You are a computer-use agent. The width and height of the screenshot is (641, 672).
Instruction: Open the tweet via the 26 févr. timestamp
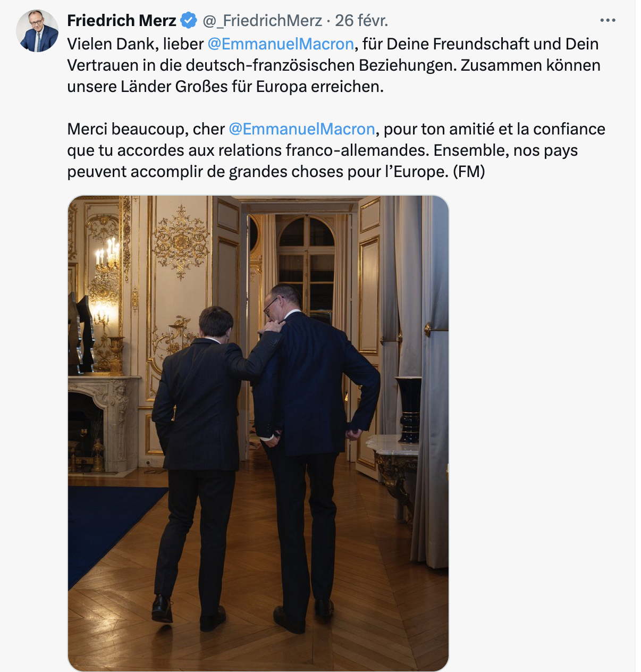coord(361,21)
